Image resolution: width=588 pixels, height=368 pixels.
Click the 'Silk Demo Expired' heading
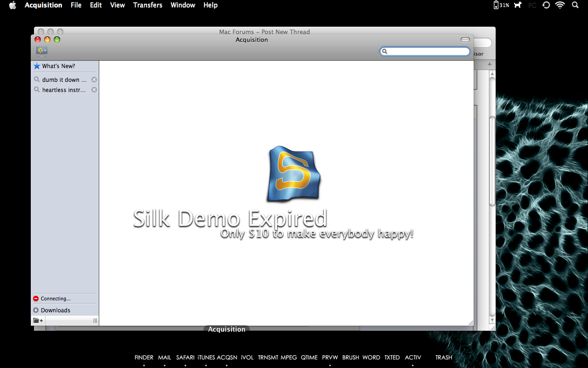coord(230,218)
